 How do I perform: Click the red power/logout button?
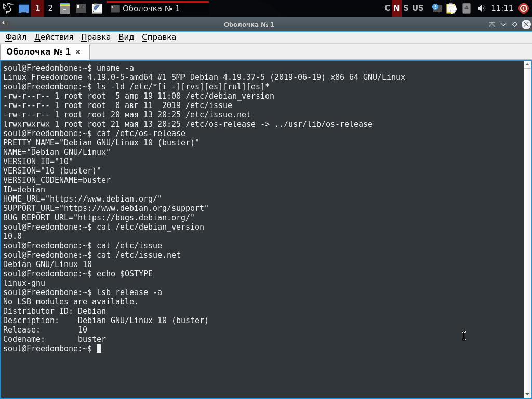[524, 8]
